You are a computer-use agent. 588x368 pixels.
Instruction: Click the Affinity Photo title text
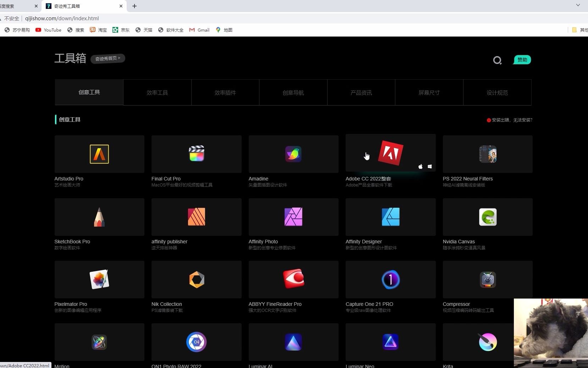pos(263,242)
